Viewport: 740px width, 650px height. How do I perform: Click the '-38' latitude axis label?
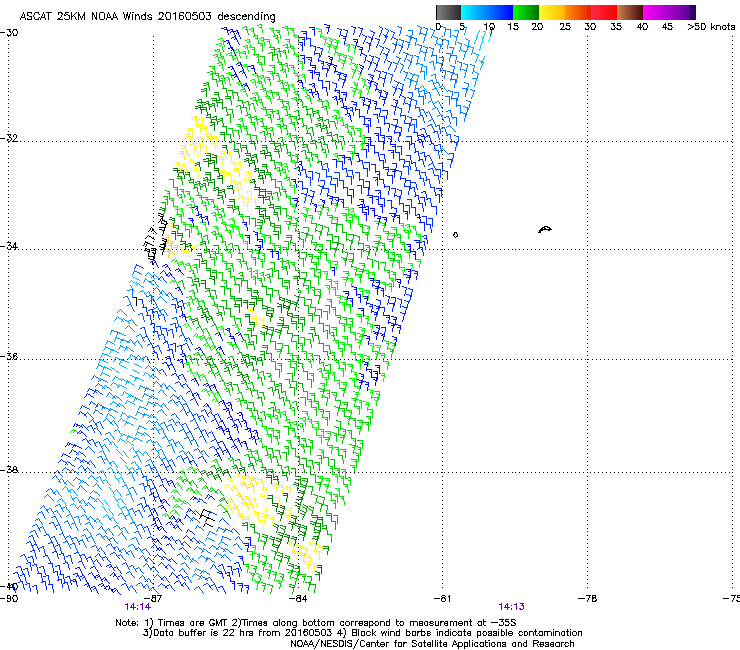click(x=9, y=470)
